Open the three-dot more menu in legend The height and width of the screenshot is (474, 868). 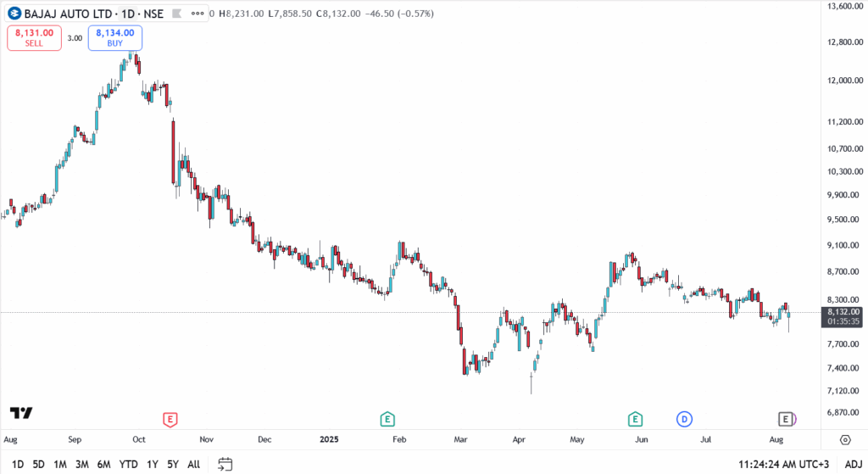pos(198,14)
